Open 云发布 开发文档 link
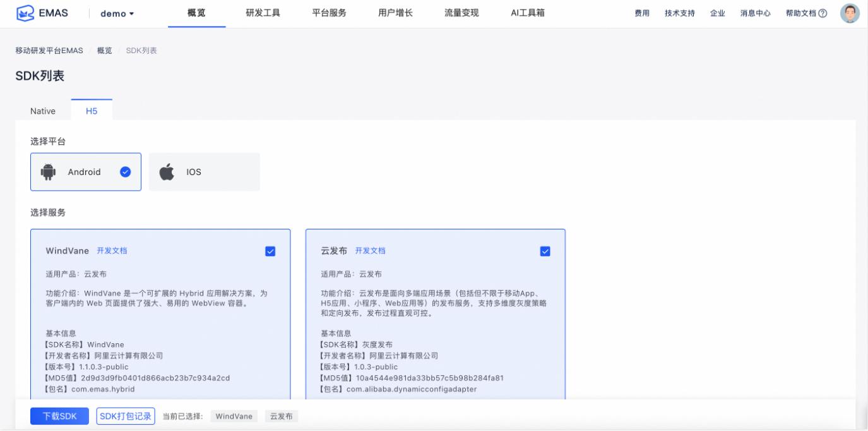This screenshot has height=431, width=868. pyautogui.click(x=370, y=251)
